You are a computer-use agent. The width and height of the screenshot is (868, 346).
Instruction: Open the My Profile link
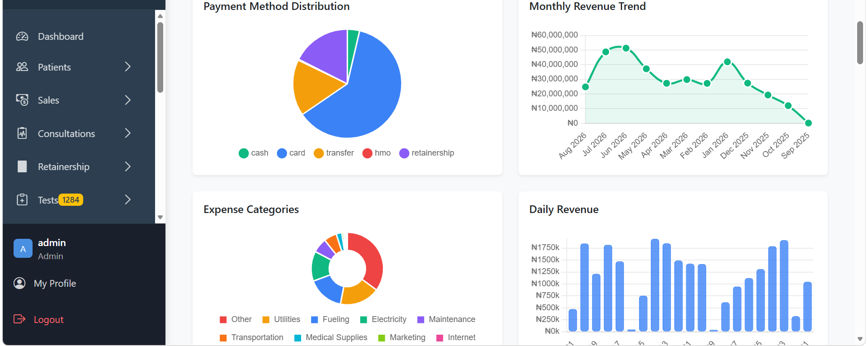point(55,284)
